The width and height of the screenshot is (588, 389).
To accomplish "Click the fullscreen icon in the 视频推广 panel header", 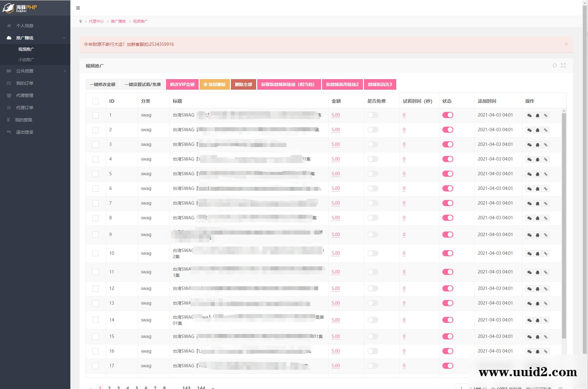I will (563, 65).
